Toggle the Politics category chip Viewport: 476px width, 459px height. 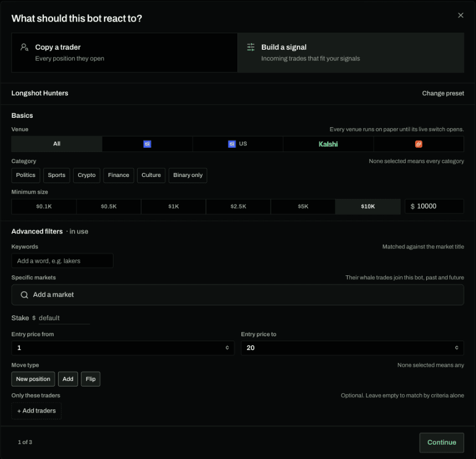coord(26,175)
